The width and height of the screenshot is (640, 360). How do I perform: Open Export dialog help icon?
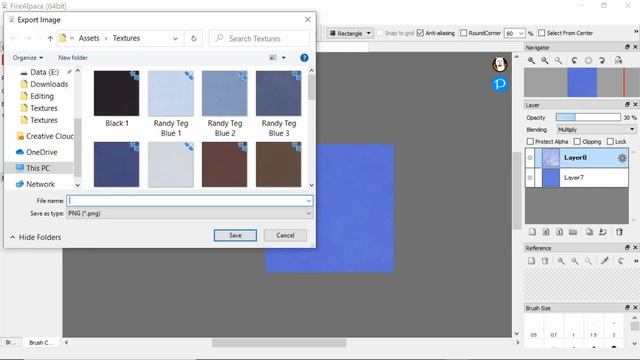pos(304,58)
